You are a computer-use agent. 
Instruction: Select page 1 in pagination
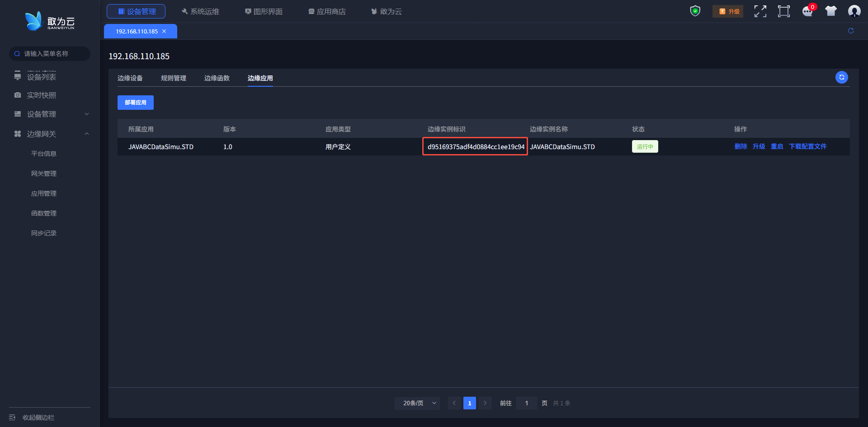pyautogui.click(x=470, y=403)
